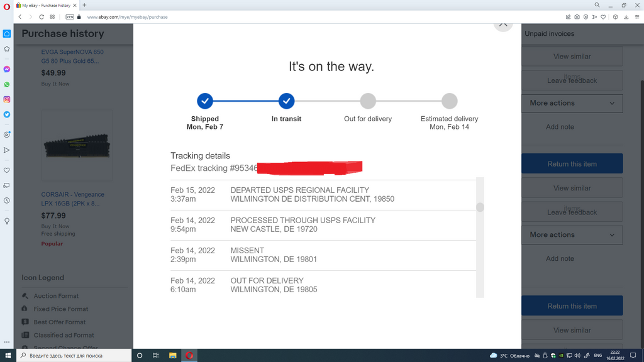Open Instagram in Opera sidebar
The image size is (644, 362).
(6, 99)
